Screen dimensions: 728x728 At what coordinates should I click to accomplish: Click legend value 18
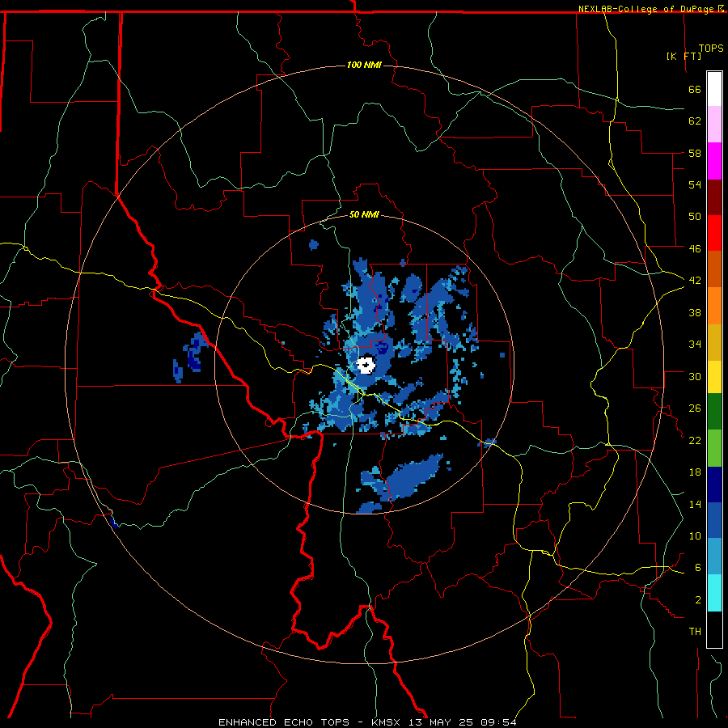point(695,472)
